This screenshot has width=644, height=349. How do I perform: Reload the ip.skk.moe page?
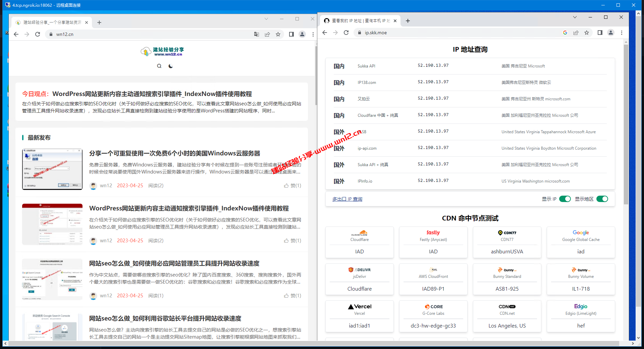tap(346, 33)
